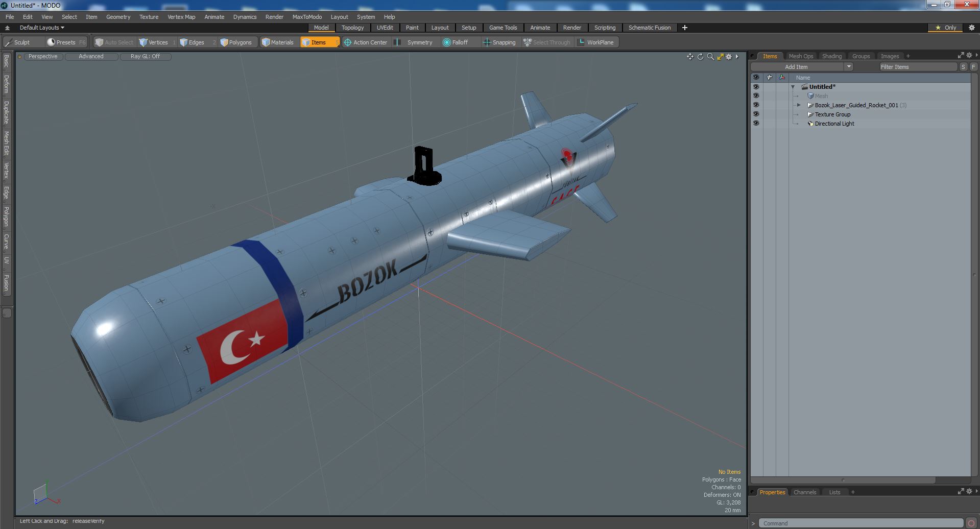Open the WorkPlane options
Viewport: 980px width, 529px height.
pyautogui.click(x=597, y=42)
